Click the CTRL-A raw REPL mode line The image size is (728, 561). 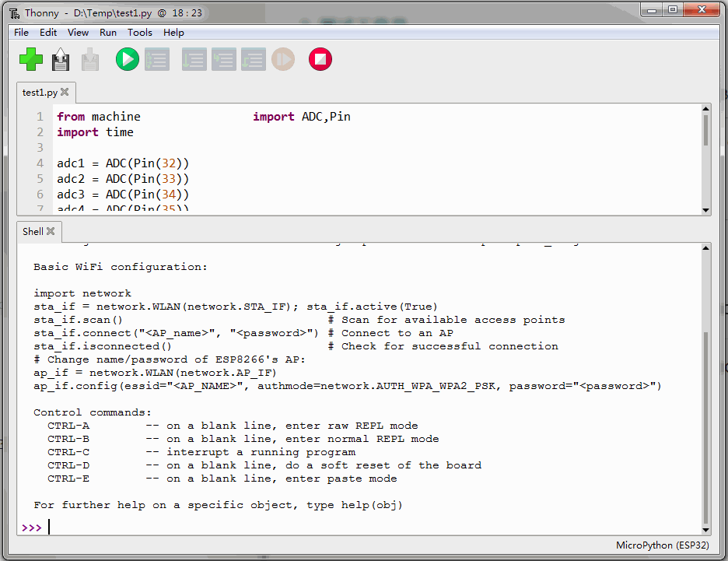click(x=233, y=426)
